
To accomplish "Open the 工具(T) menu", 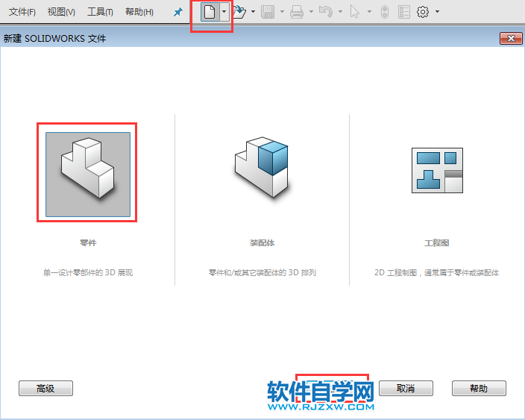I will (x=100, y=12).
